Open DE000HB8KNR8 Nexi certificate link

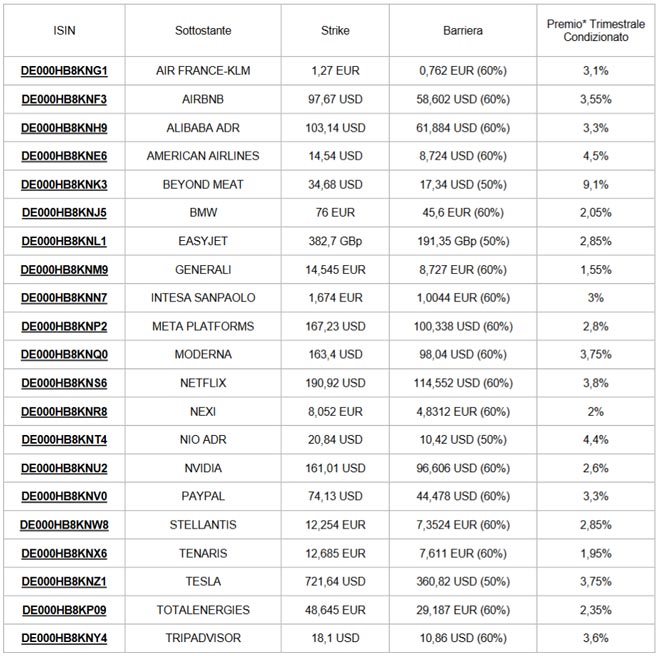(64, 412)
